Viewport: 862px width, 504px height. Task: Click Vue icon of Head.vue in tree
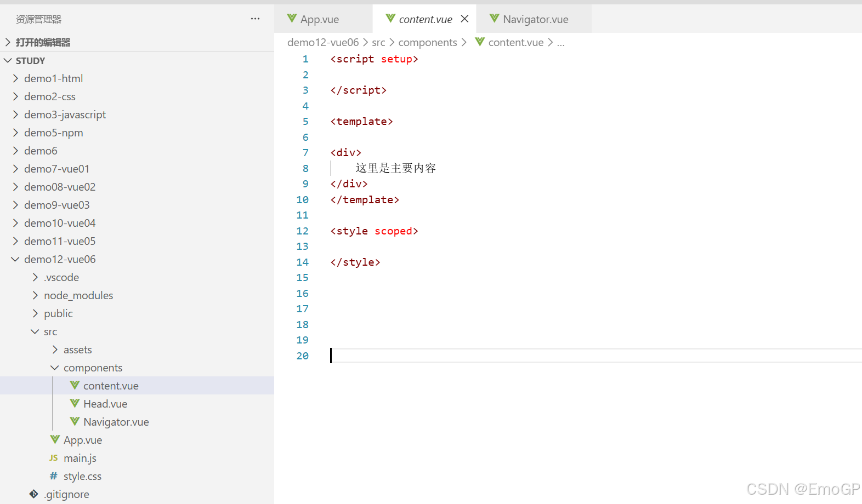pos(75,404)
